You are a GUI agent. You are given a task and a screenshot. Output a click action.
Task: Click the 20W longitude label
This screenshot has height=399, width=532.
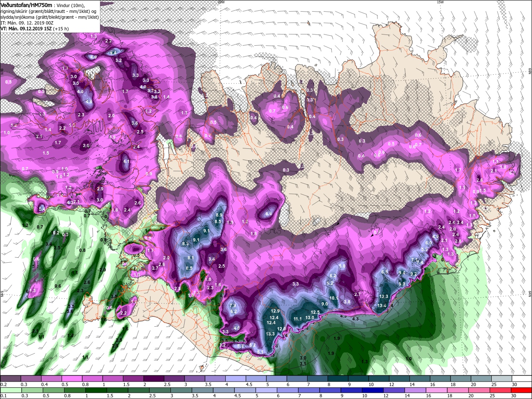pos(222,2)
